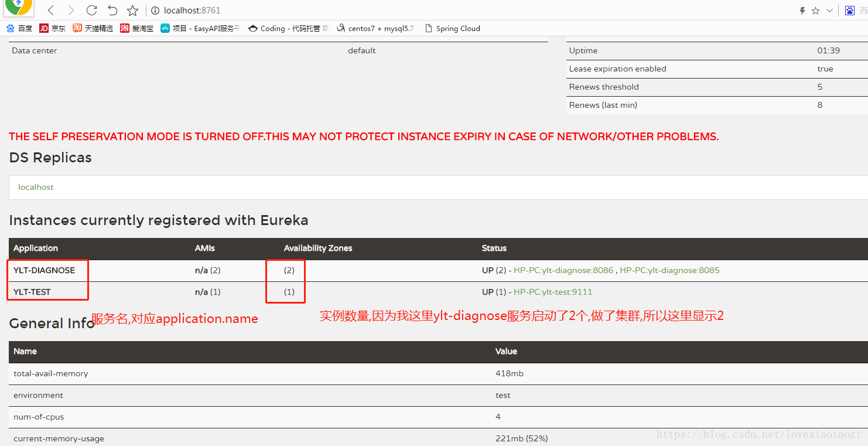
Task: Click the n/a (2) AMIs cell
Action: 208,270
